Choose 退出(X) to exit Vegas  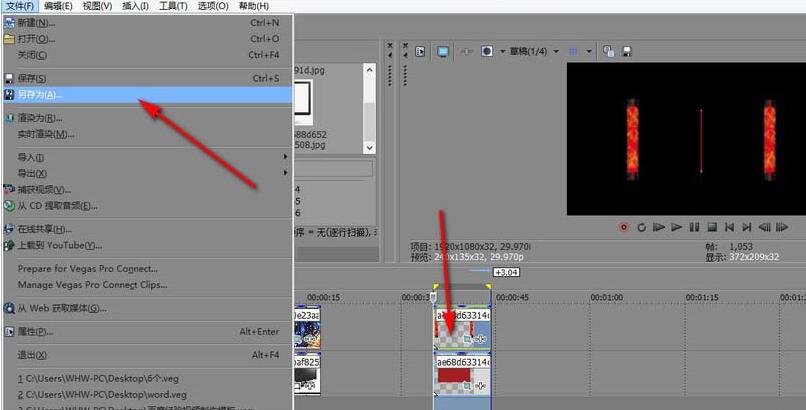tap(148, 355)
